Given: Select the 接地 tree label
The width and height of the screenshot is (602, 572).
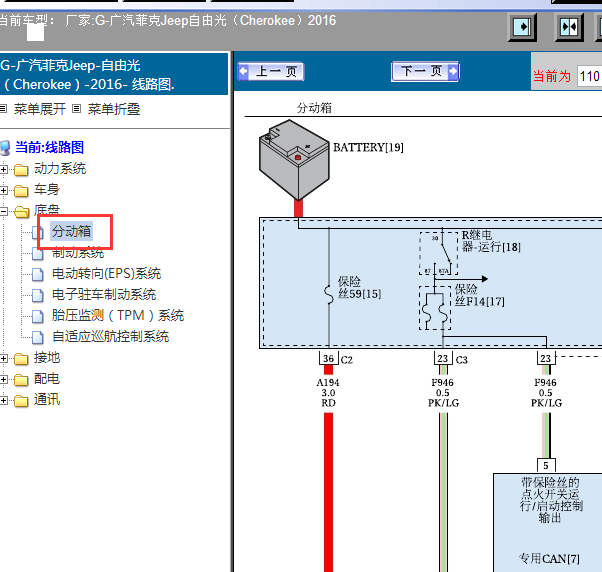Looking at the screenshot, I should click(x=47, y=357).
